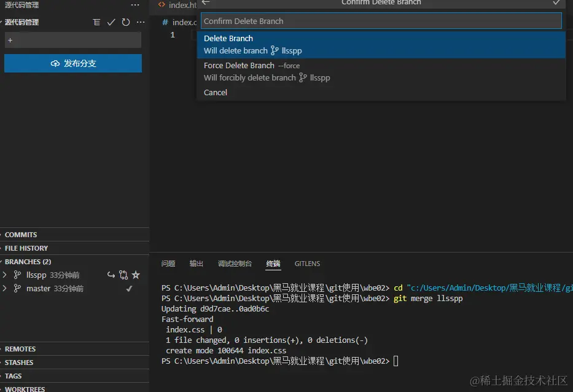Click llsspp branch name in tree
The image size is (573, 392).
tap(36, 275)
